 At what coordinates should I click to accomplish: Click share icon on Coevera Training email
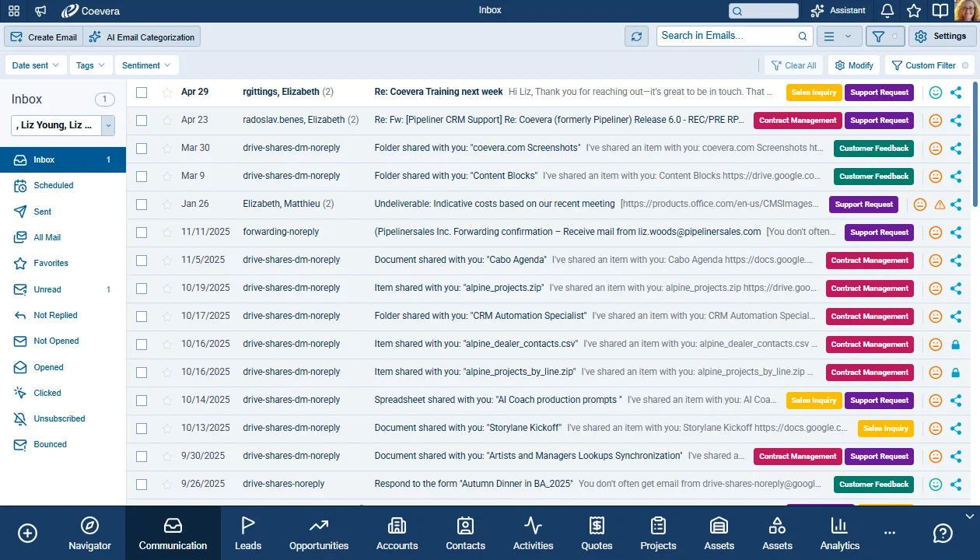pyautogui.click(x=956, y=93)
